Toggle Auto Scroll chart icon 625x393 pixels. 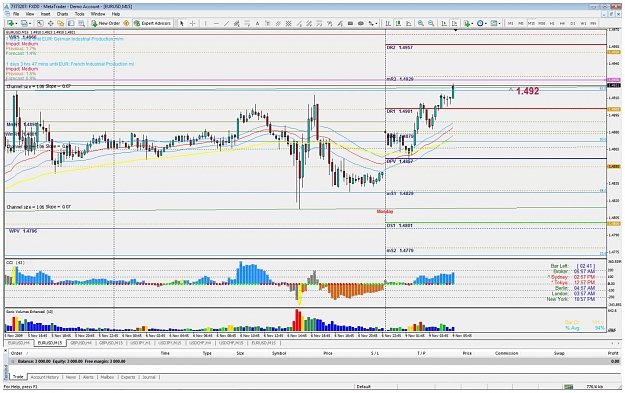(x=444, y=23)
